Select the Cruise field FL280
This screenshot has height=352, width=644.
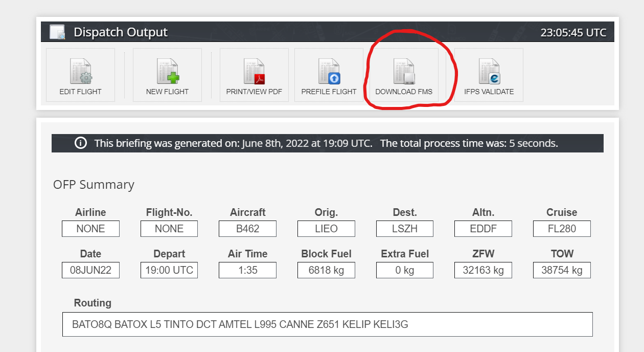click(x=562, y=229)
